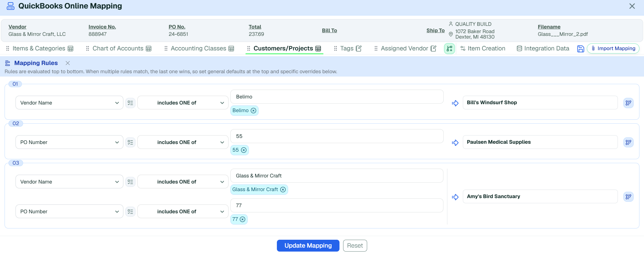Click the Invoice No. header link

[102, 27]
